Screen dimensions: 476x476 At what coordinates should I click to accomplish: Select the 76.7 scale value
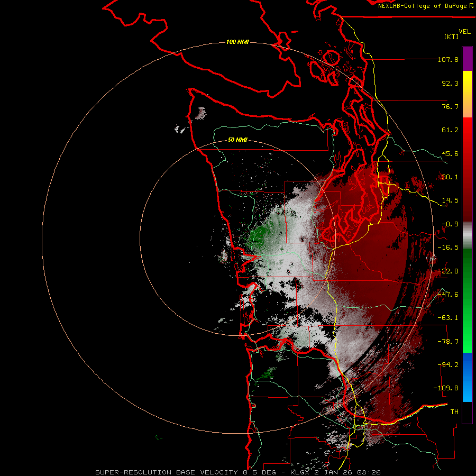click(x=450, y=106)
